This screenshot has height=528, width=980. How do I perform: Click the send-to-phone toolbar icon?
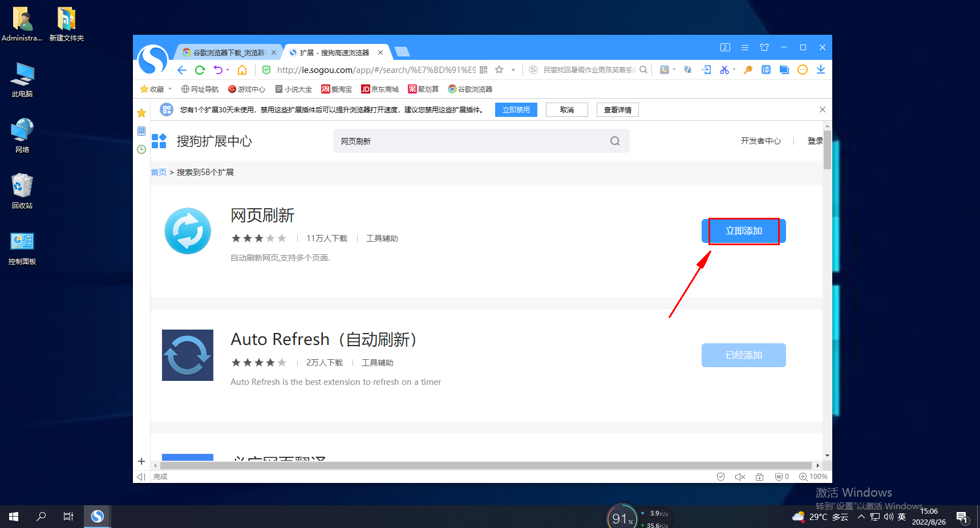[x=707, y=70]
